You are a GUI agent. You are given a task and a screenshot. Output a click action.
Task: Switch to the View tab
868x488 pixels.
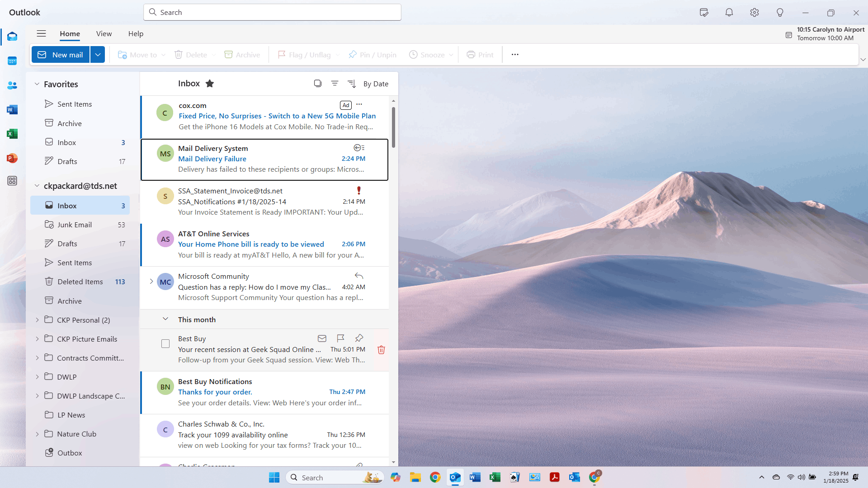point(104,33)
